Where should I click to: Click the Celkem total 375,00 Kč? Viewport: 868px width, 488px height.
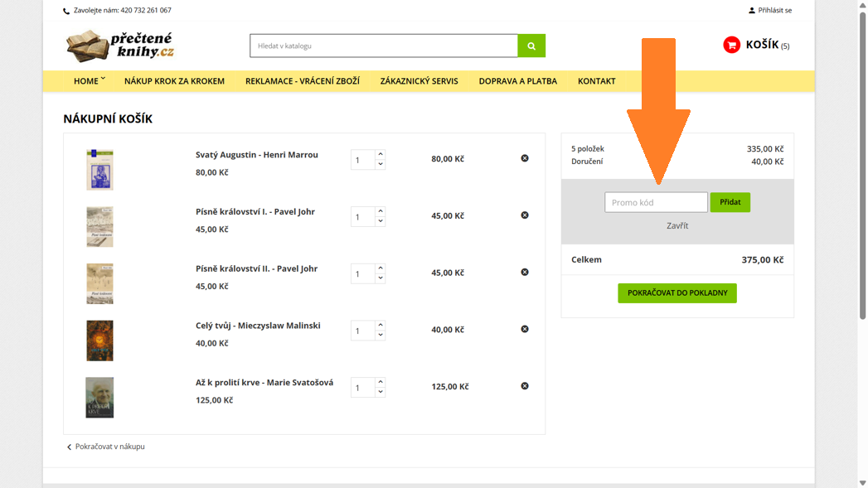[763, 260]
